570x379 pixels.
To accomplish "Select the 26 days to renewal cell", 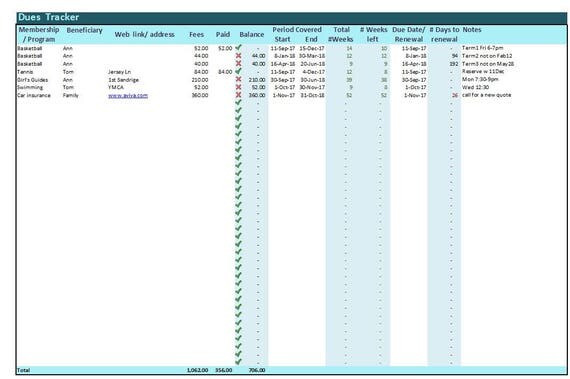I will point(455,95).
